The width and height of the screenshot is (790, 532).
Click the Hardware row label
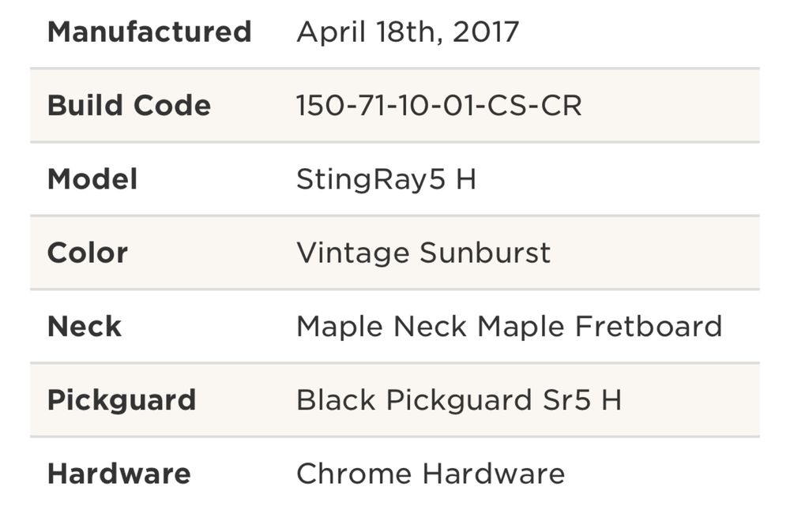[x=119, y=474]
